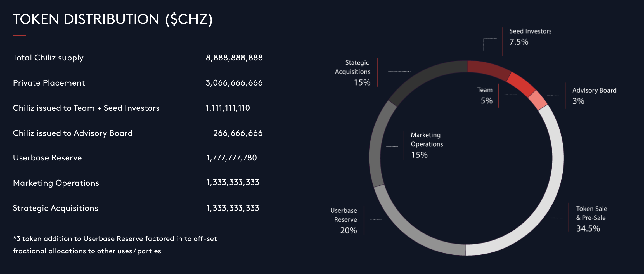
Task: Click the Stategic Acquisitions 15% chart label
Action: pyautogui.click(x=353, y=72)
